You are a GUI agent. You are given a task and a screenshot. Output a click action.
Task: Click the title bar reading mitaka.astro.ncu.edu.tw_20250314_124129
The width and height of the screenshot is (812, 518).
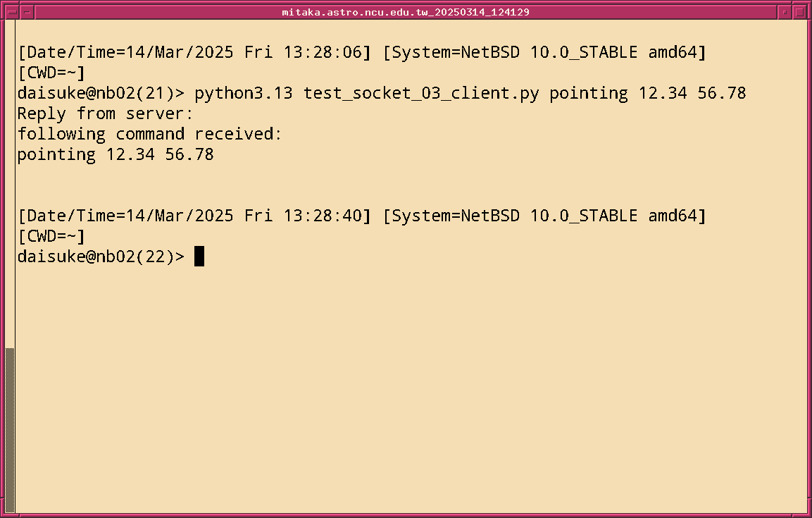click(406, 12)
